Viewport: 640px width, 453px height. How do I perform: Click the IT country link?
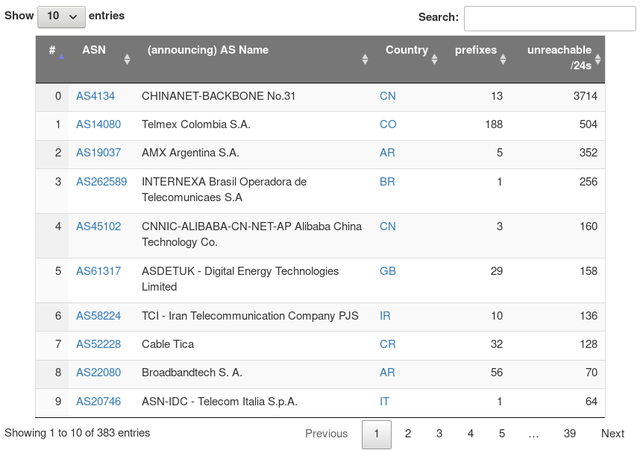tap(384, 402)
